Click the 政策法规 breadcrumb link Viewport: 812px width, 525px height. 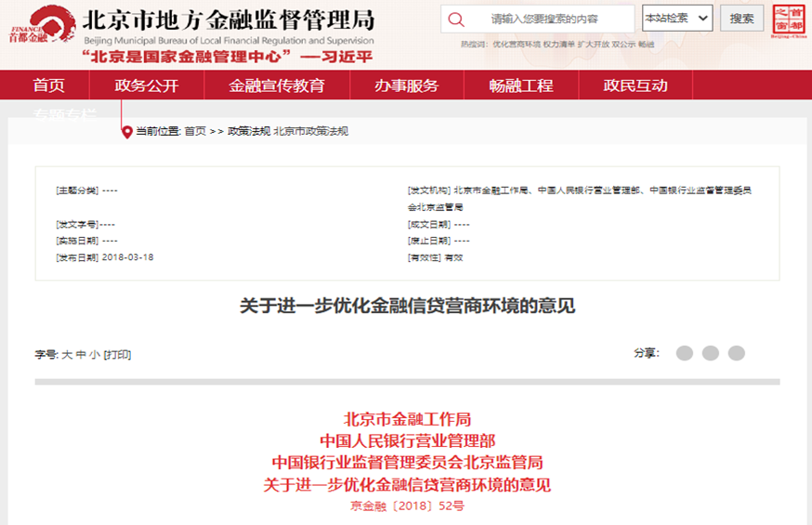click(249, 132)
